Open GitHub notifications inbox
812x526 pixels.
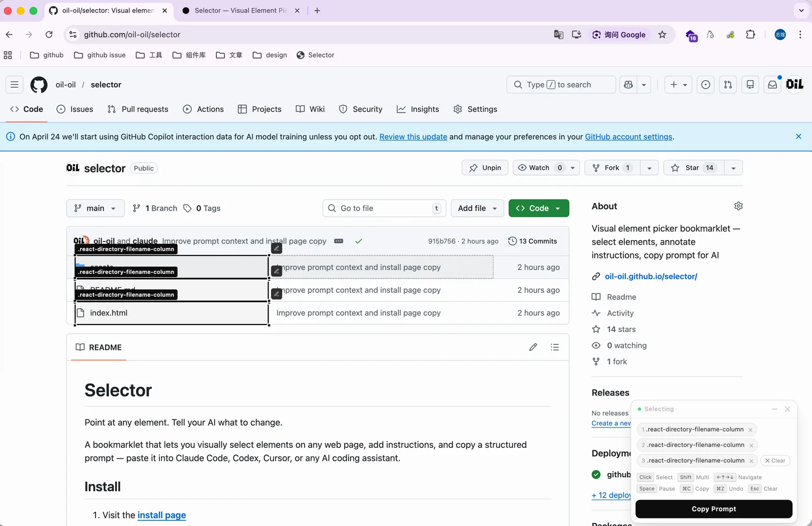click(x=772, y=85)
